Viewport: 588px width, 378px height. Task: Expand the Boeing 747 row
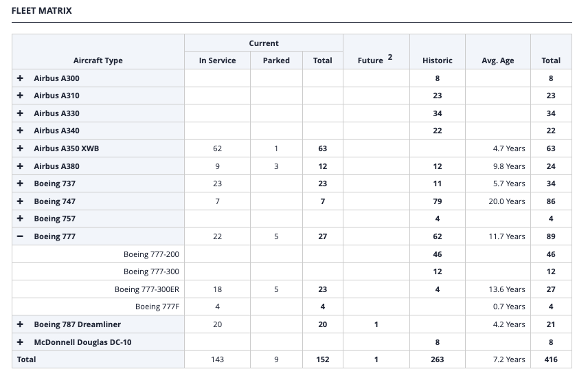(21, 201)
